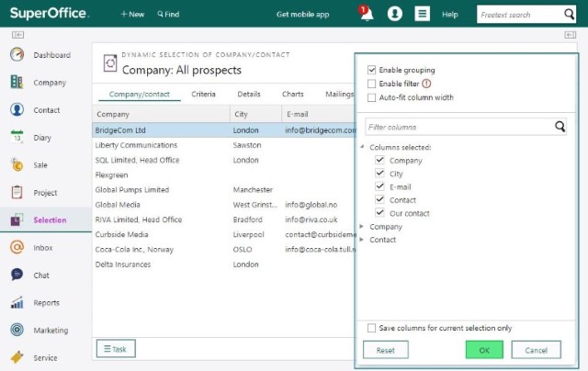
Task: Open the New menu
Action: [132, 15]
